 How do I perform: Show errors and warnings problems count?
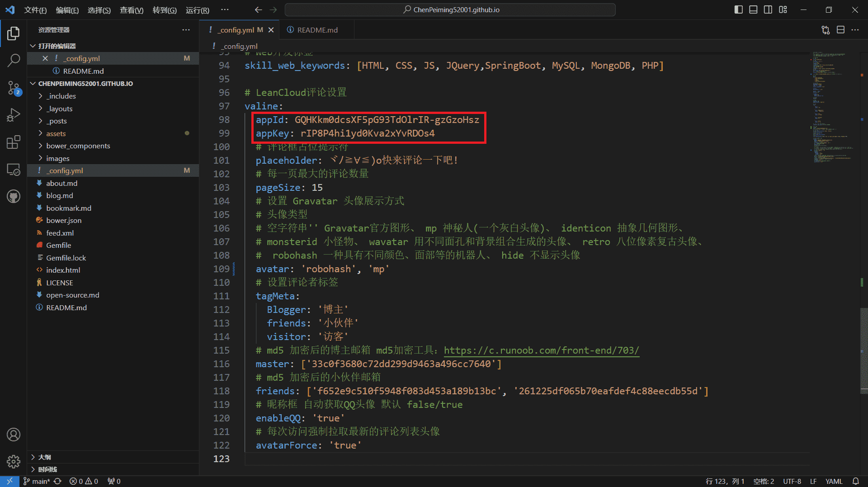pos(84,481)
